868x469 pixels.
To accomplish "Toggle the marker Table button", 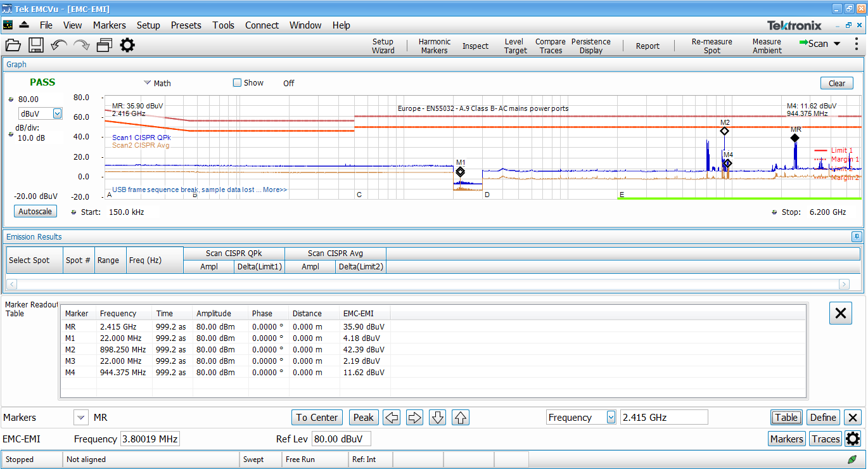I will 786,418.
